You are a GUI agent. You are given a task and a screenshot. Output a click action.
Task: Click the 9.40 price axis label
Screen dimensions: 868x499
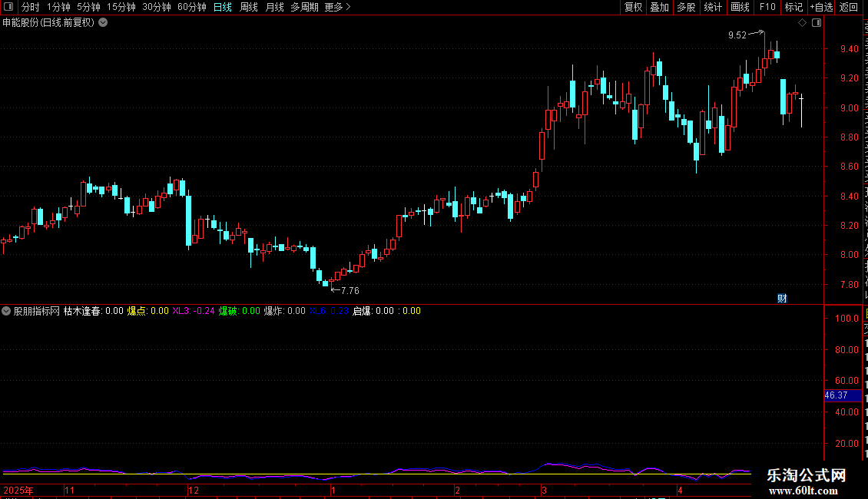point(849,48)
